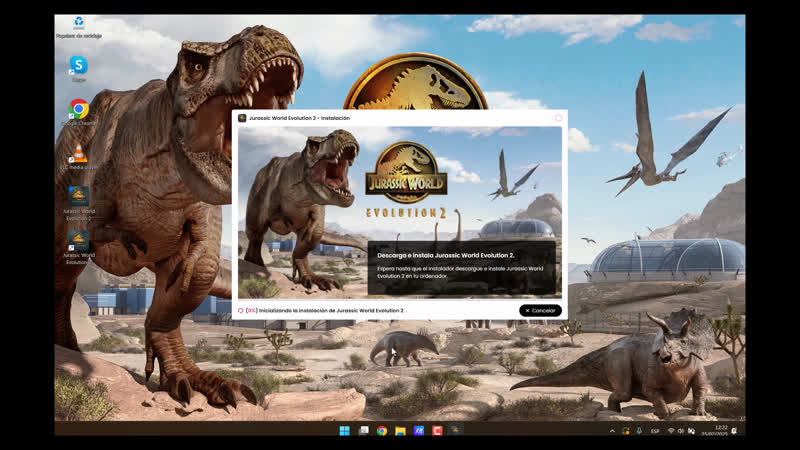Click the 'Descarga e instala Jurassic World Evolution 2.' heading

[446, 255]
